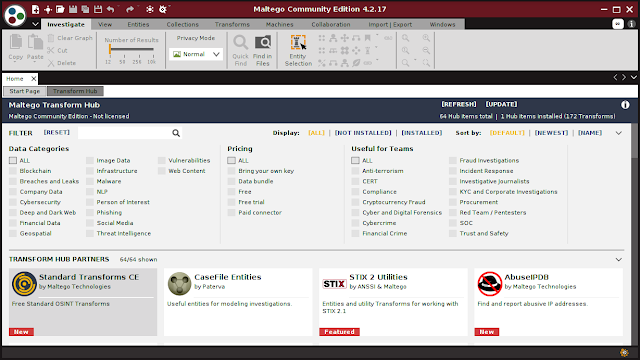The height and width of the screenshot is (360, 640).
Task: Collapse the Transform Hub Partners section
Action: (619, 260)
